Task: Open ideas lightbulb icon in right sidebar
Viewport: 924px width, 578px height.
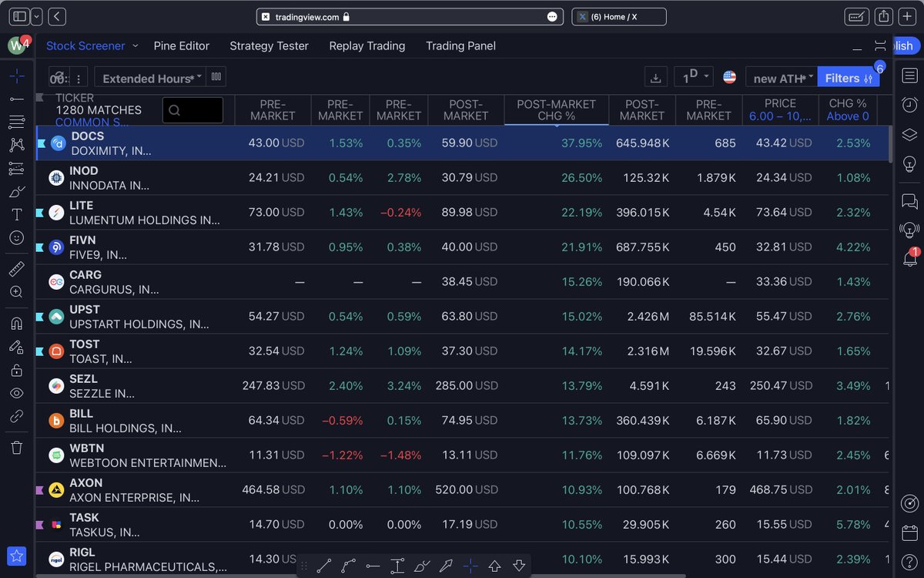Action: (909, 163)
